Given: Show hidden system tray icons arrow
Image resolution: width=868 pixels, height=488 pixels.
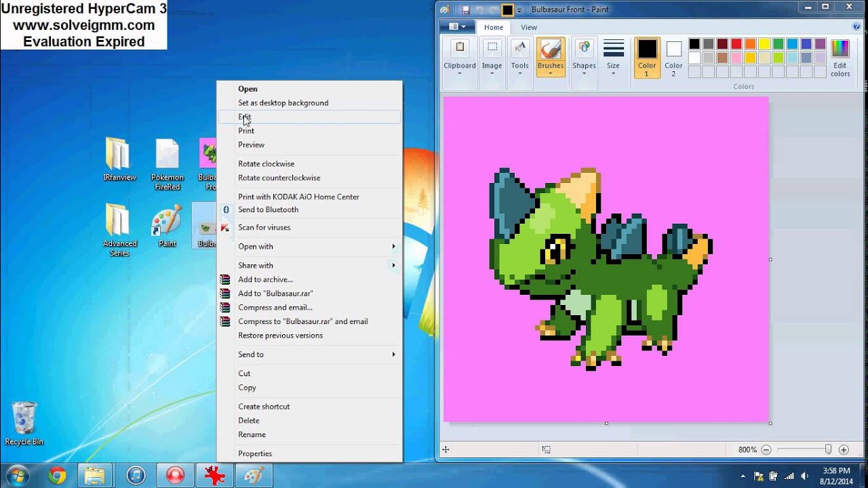Looking at the screenshot, I should click(x=743, y=476).
